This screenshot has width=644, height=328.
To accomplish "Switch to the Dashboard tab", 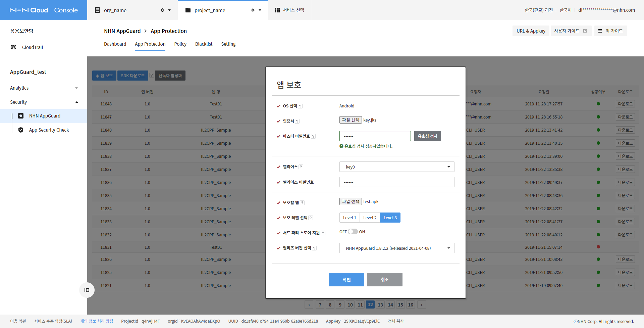I will 115,44.
